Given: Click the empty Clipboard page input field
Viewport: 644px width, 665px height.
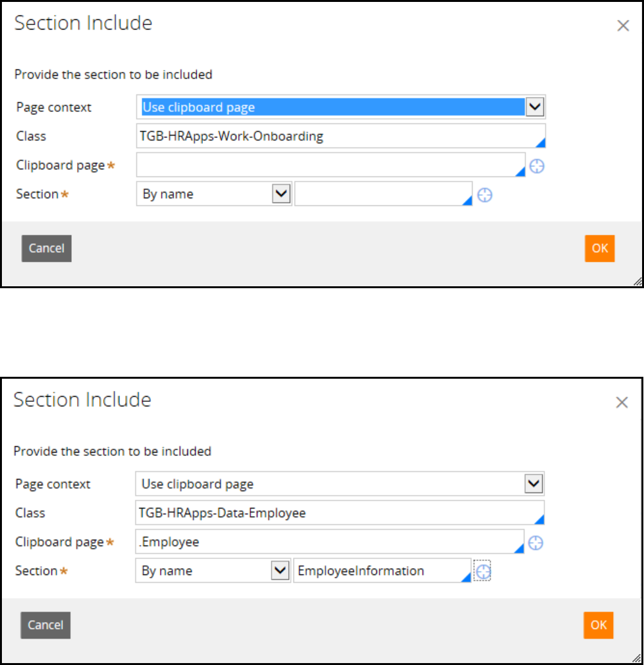Looking at the screenshot, I should (331, 165).
